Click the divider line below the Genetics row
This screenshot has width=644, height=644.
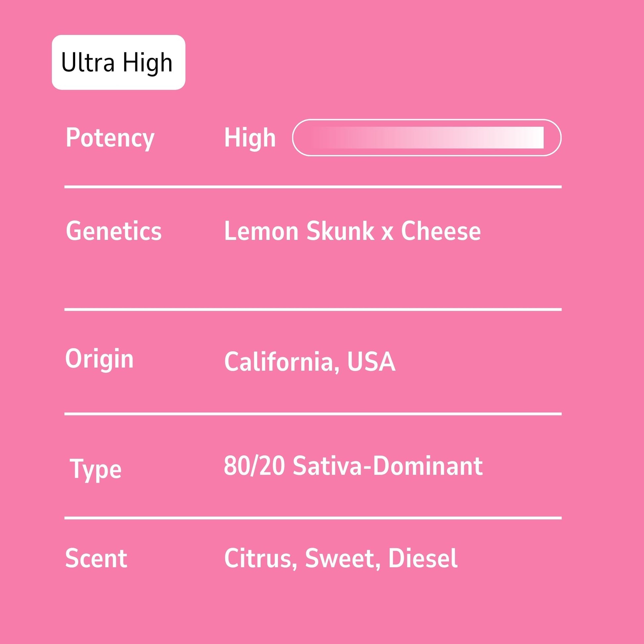[x=313, y=309]
